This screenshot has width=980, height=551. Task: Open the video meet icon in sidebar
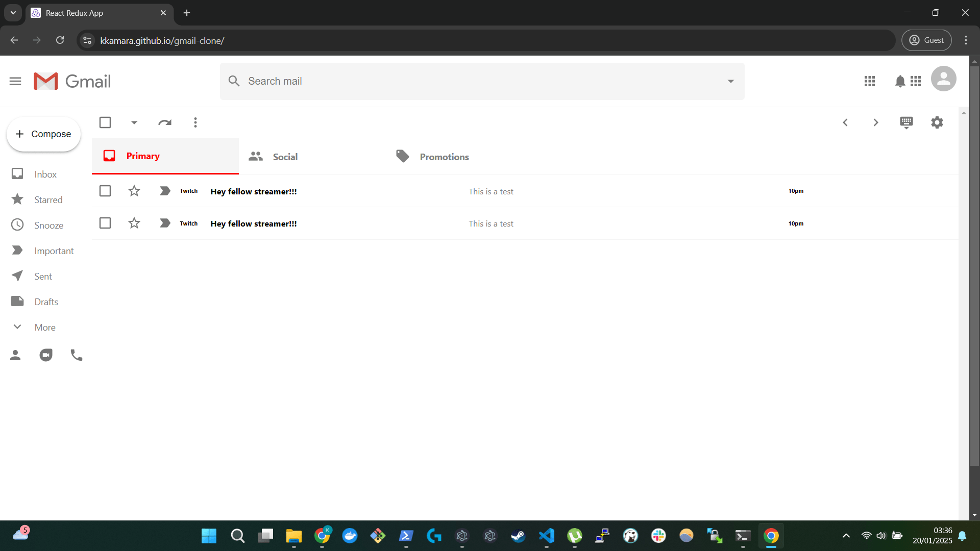point(46,355)
